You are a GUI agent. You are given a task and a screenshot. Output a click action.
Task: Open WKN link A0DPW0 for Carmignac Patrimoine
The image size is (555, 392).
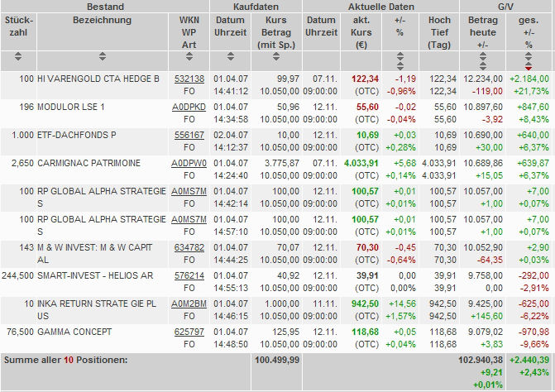coord(189,163)
